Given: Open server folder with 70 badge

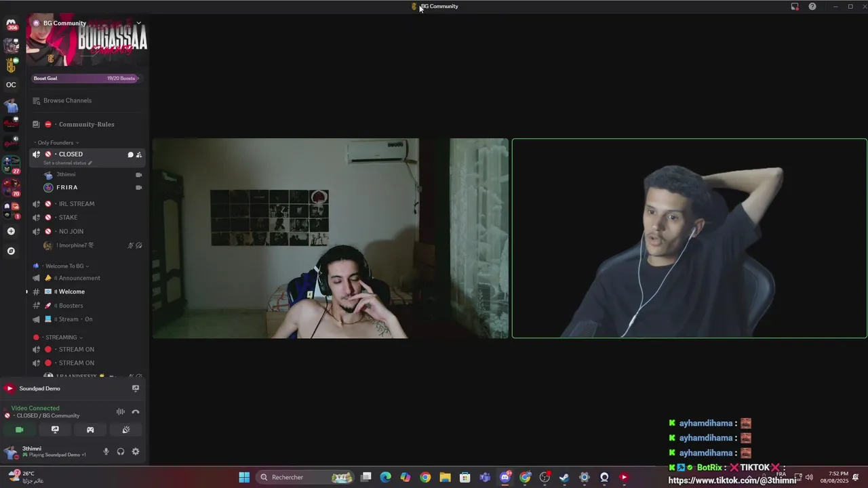Looking at the screenshot, I should pos(11,186).
